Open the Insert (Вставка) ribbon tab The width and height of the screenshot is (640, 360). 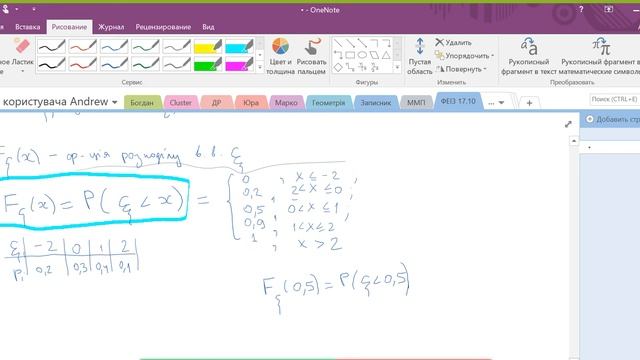point(27,27)
